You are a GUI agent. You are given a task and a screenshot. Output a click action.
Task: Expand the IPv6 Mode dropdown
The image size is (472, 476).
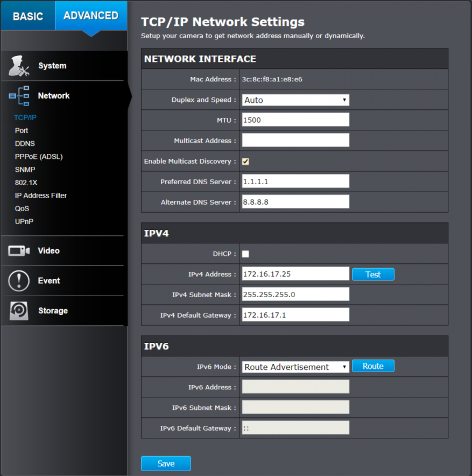[x=295, y=367]
